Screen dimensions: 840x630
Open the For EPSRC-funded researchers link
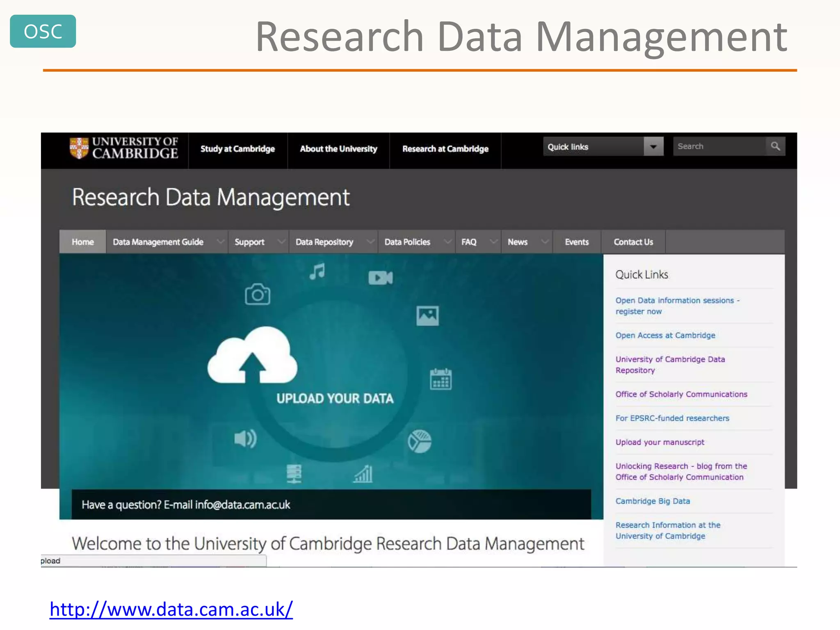[672, 418]
